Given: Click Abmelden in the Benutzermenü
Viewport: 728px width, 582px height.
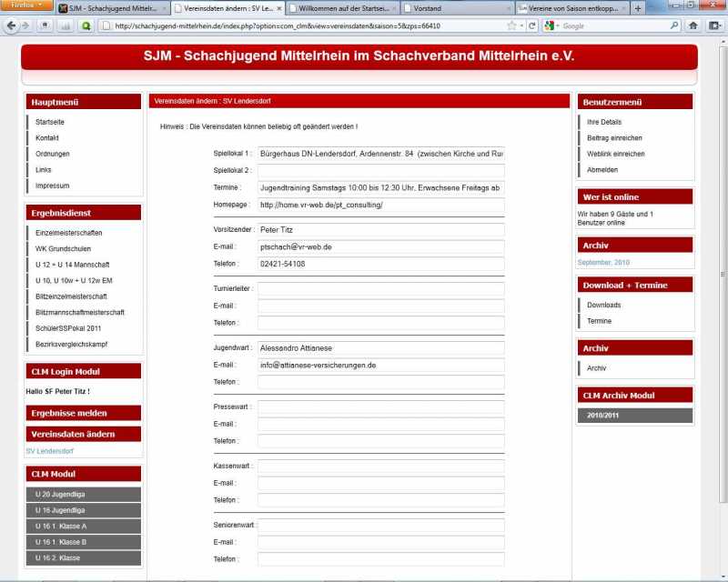Looking at the screenshot, I should (602, 170).
